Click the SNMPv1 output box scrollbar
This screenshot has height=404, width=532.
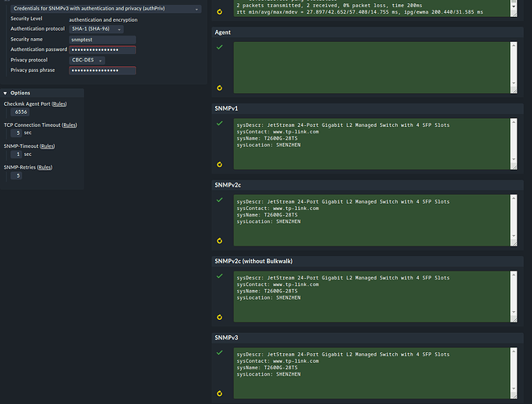coord(513,145)
